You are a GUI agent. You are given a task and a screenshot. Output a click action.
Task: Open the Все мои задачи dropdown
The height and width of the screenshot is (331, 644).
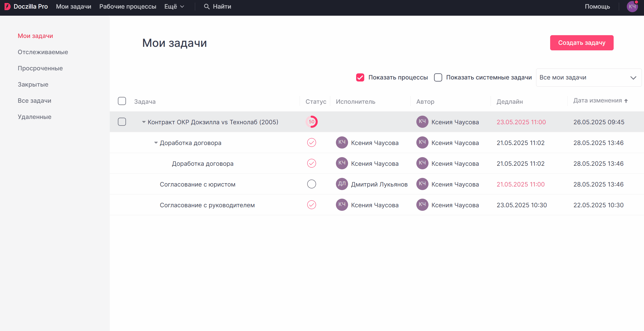click(x=589, y=77)
